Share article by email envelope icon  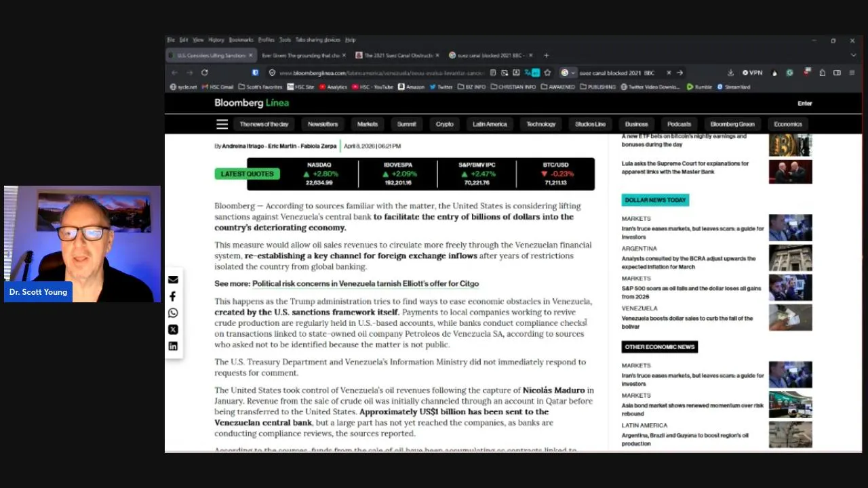pos(173,280)
